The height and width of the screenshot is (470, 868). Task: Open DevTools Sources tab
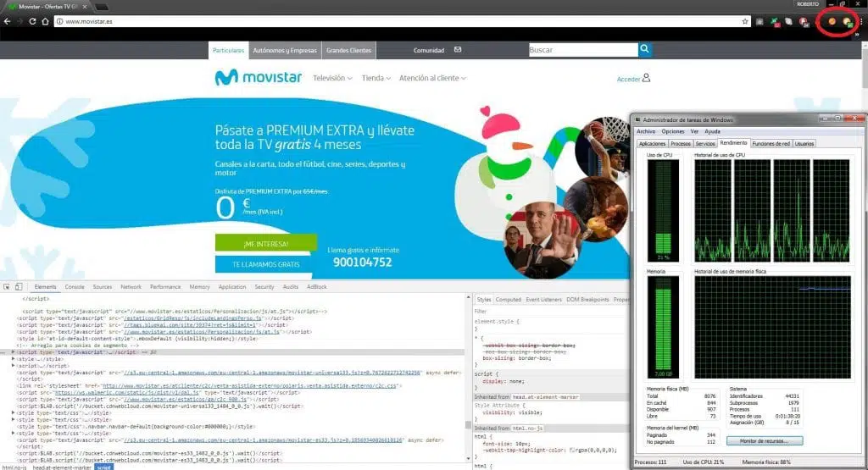pos(103,287)
